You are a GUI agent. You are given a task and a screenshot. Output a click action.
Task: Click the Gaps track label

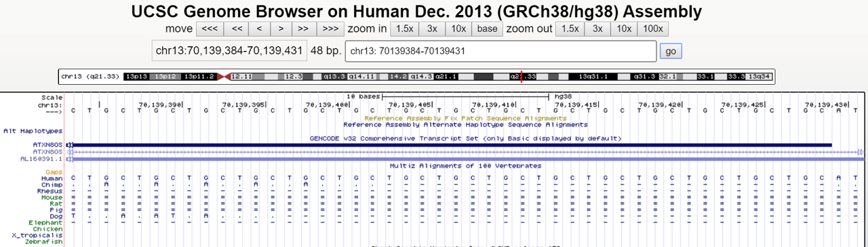pos(54,172)
